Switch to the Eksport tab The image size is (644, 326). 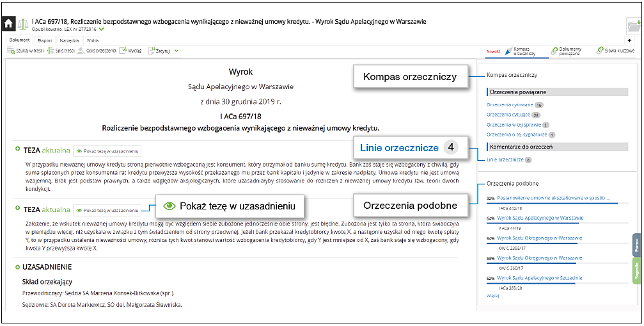45,40
